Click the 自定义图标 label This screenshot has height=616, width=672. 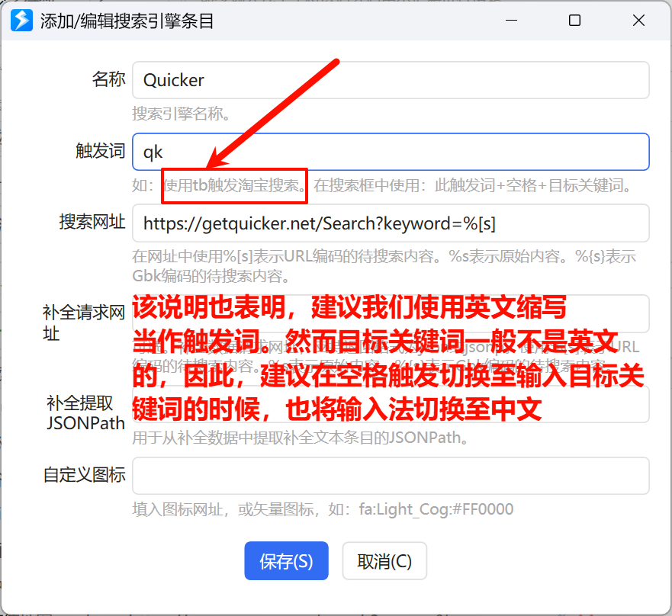tap(85, 475)
